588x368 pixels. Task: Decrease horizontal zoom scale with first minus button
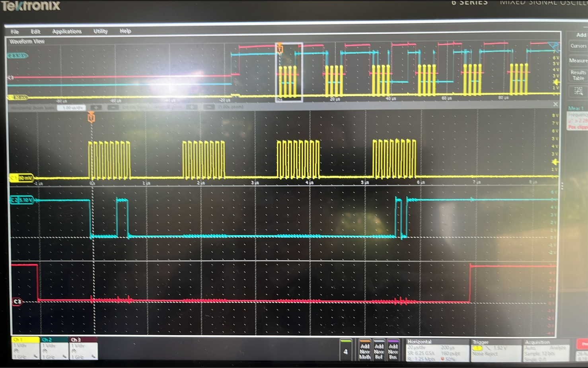[113, 108]
